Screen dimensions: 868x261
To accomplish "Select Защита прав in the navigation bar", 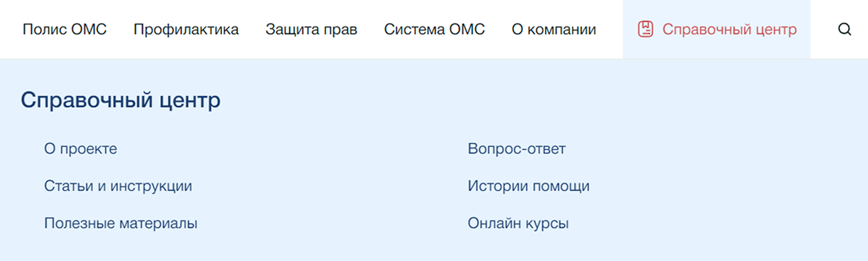I will (x=311, y=29).
